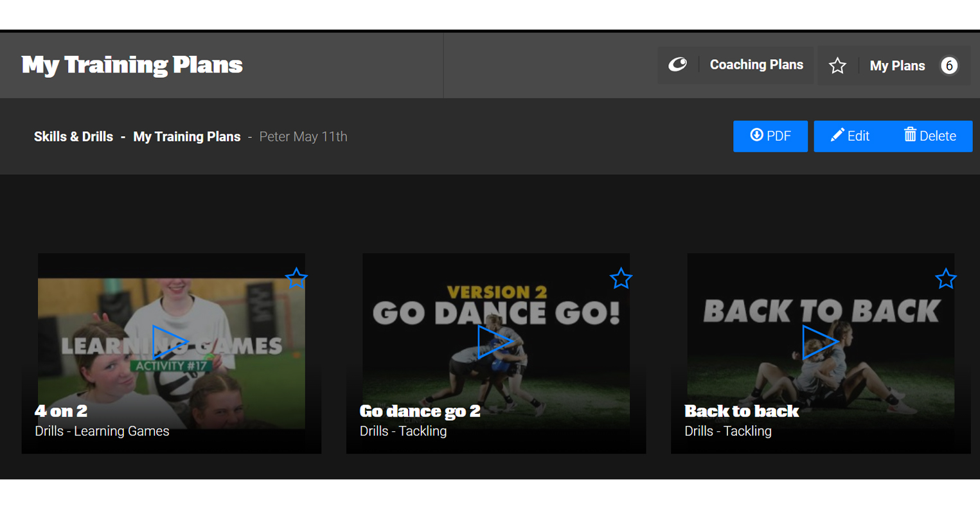Click the PDF download arrow icon
This screenshot has height=509, width=980.
coord(756,135)
